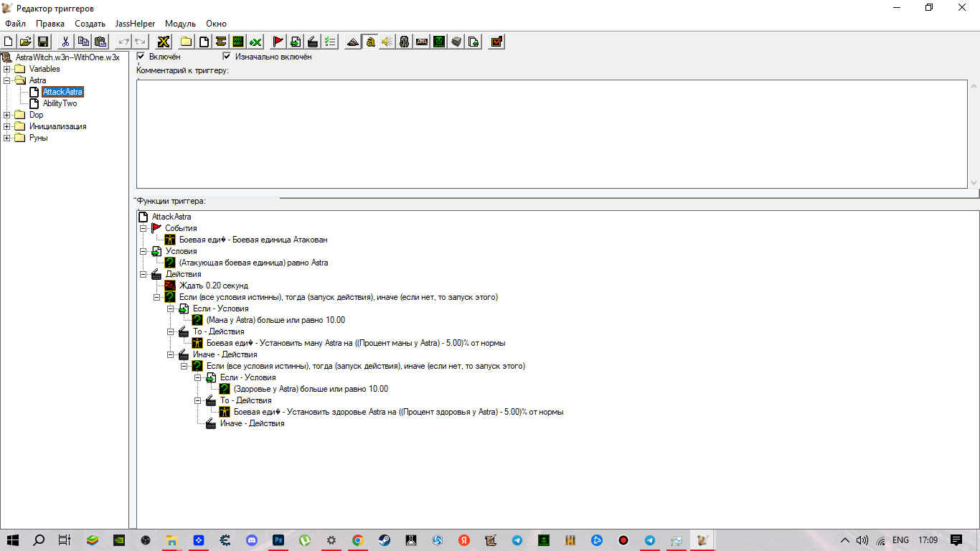Viewport: 980px width, 551px height.
Task: Create a new category with the folder icon
Action: point(186,42)
